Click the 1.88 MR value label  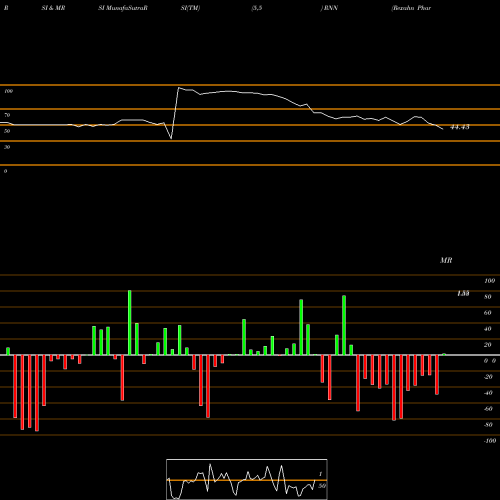(x=463, y=293)
